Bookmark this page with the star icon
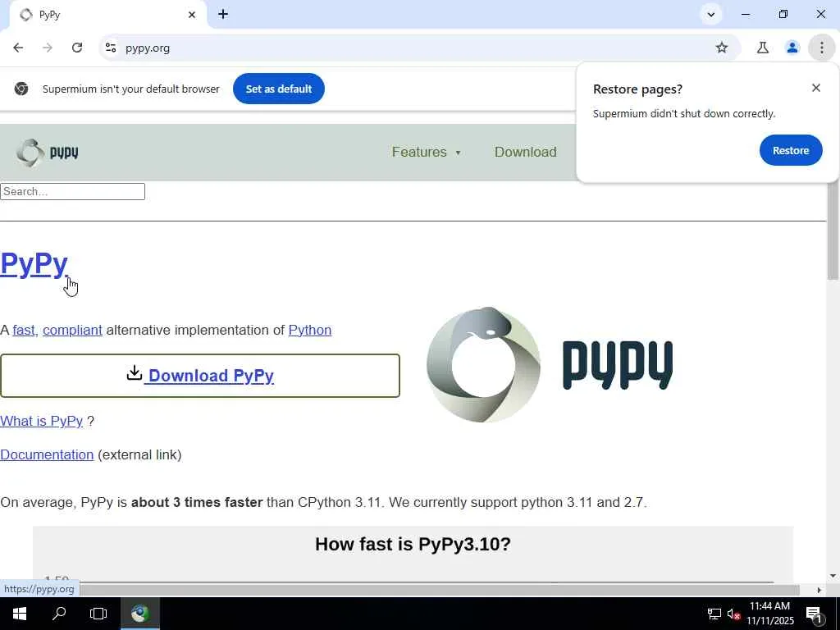The height and width of the screenshot is (630, 840). pyautogui.click(x=722, y=48)
